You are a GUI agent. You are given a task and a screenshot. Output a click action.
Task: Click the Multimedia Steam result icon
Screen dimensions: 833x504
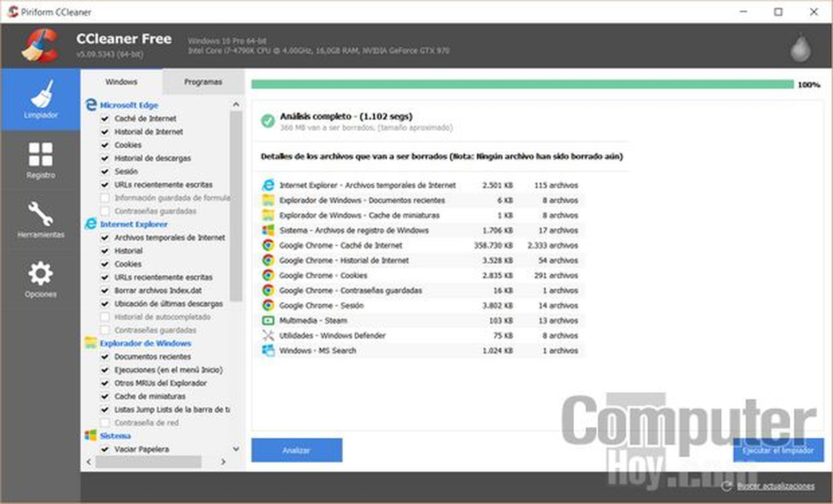point(268,320)
